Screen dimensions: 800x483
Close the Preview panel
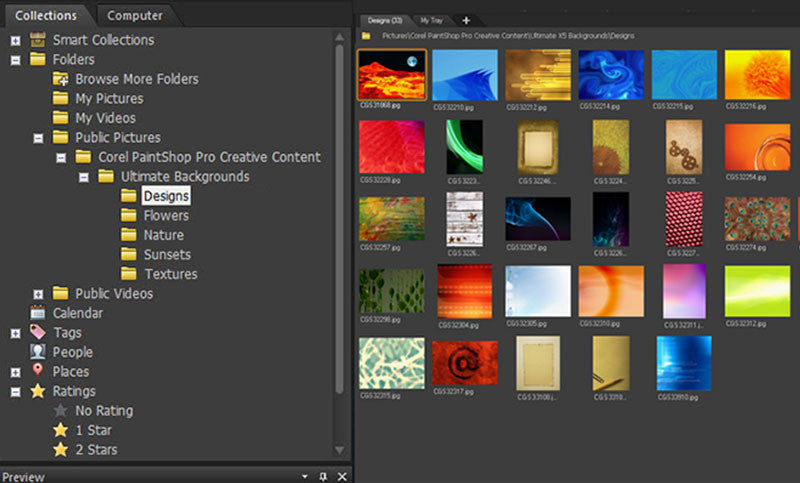tap(340, 476)
